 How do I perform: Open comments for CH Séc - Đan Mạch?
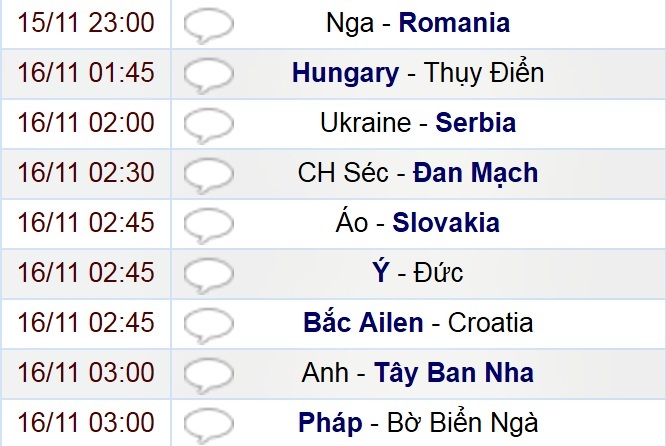coord(210,175)
